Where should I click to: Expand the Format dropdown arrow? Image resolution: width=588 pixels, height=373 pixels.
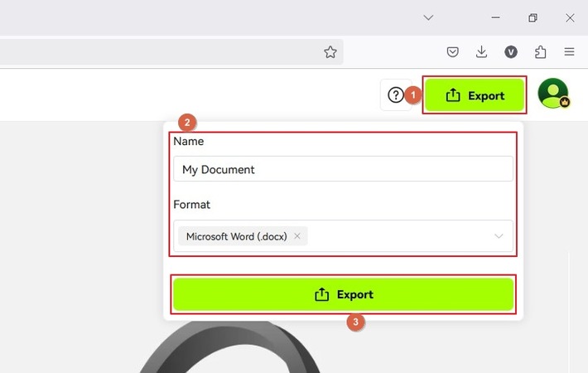(499, 236)
